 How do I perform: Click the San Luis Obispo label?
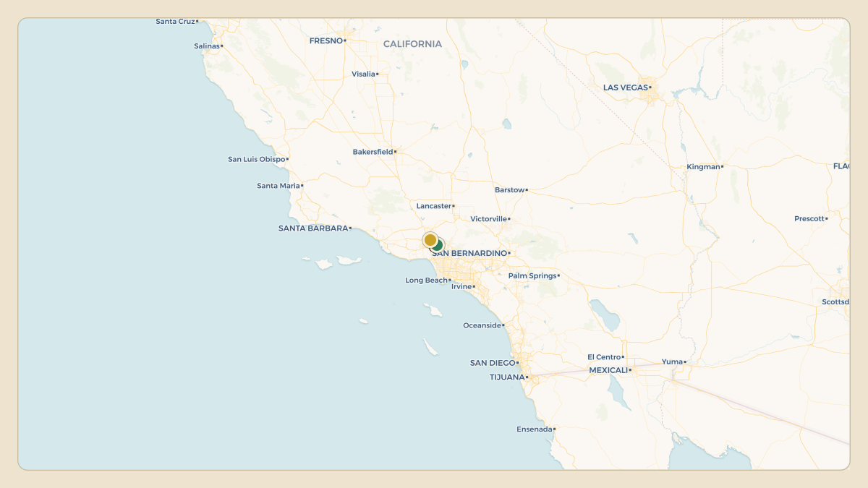256,159
